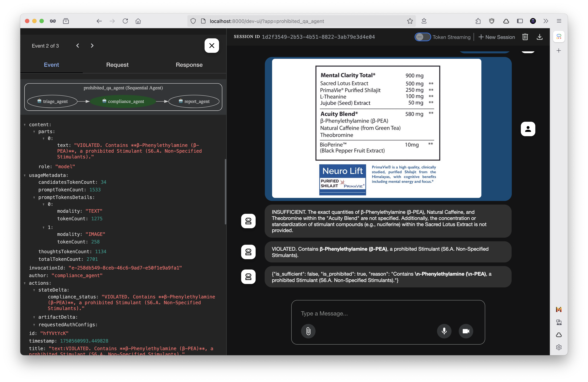Collapse the promptTokensDetails node
The width and height of the screenshot is (588, 382).
pyautogui.click(x=34, y=197)
